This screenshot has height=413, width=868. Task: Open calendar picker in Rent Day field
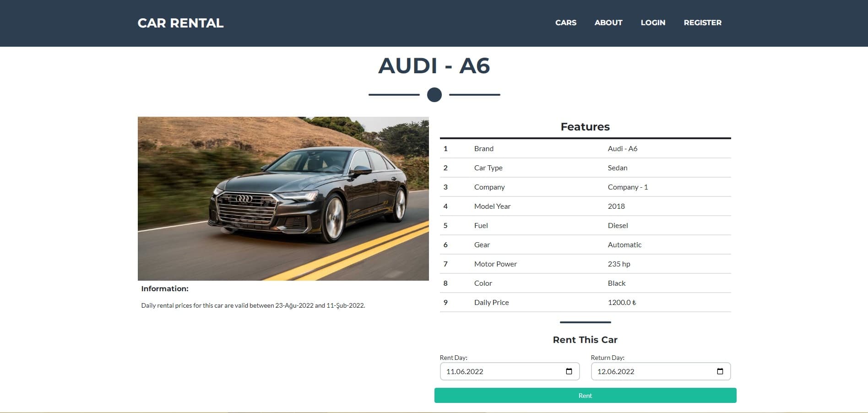[569, 371]
